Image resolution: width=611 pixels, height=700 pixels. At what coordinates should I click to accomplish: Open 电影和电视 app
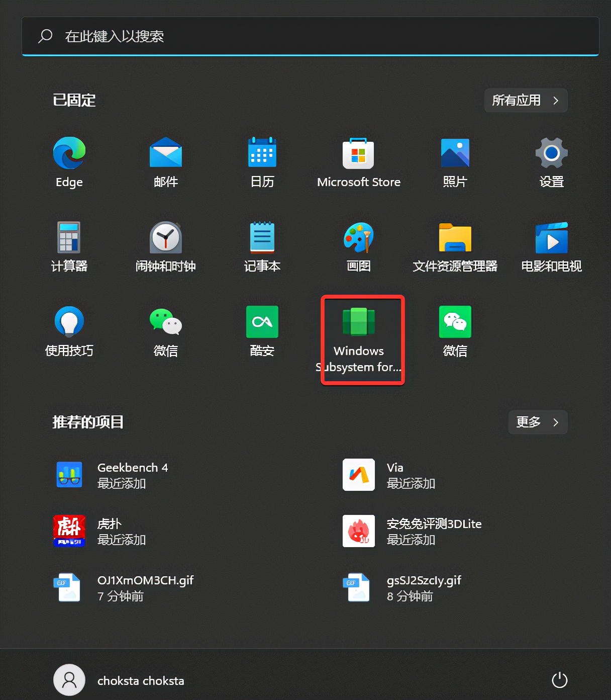click(552, 247)
